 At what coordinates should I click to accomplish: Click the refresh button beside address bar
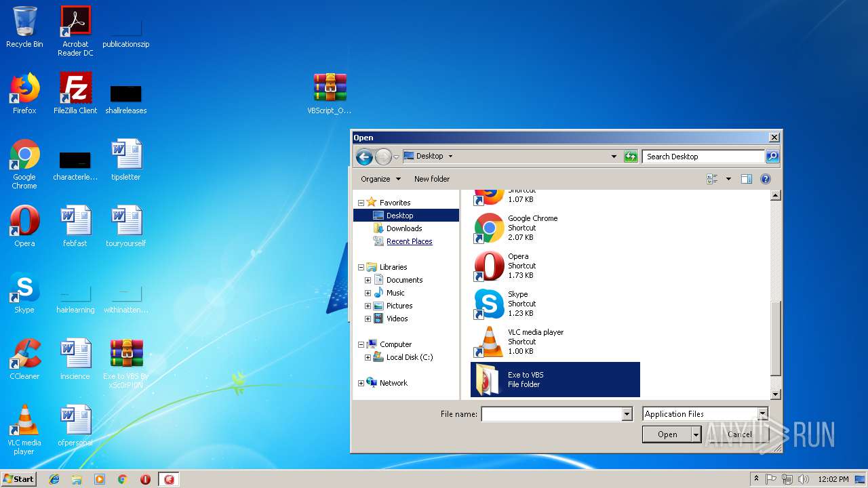(x=631, y=157)
